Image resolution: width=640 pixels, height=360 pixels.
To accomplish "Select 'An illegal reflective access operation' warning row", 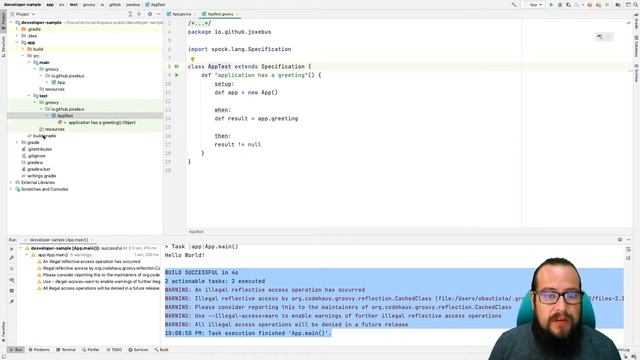I will point(91,262).
